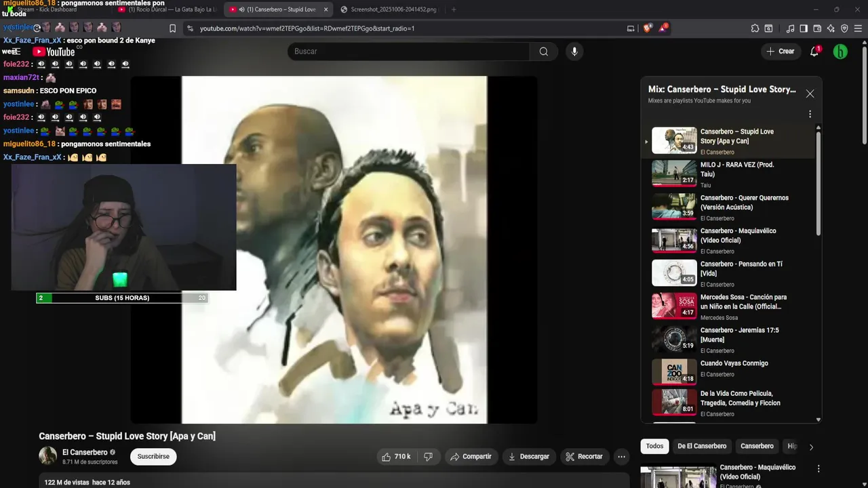Play Cuando Vayas Conmigo from playlist
The height and width of the screenshot is (488, 868).
pos(729,372)
